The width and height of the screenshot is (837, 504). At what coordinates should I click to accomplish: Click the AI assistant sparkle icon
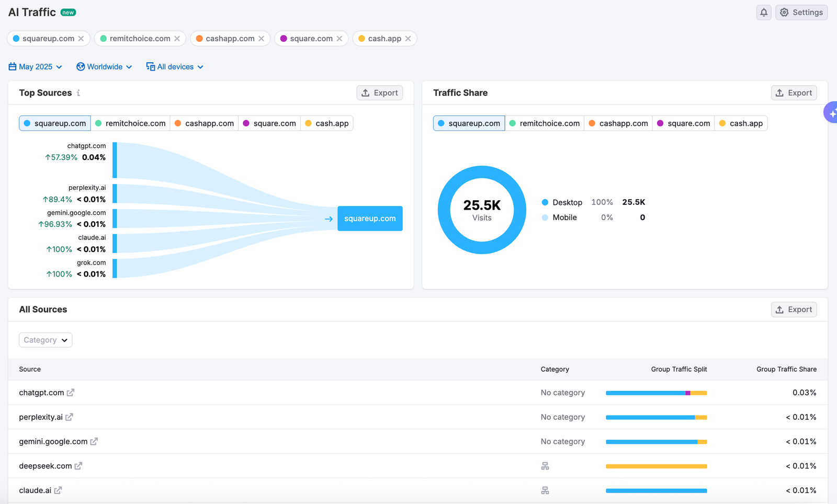coord(831,113)
